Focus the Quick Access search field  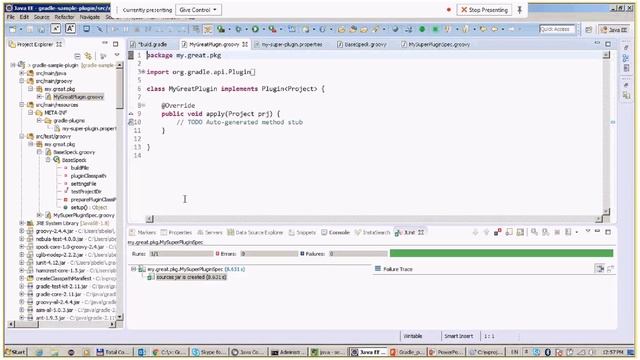[x=557, y=29]
